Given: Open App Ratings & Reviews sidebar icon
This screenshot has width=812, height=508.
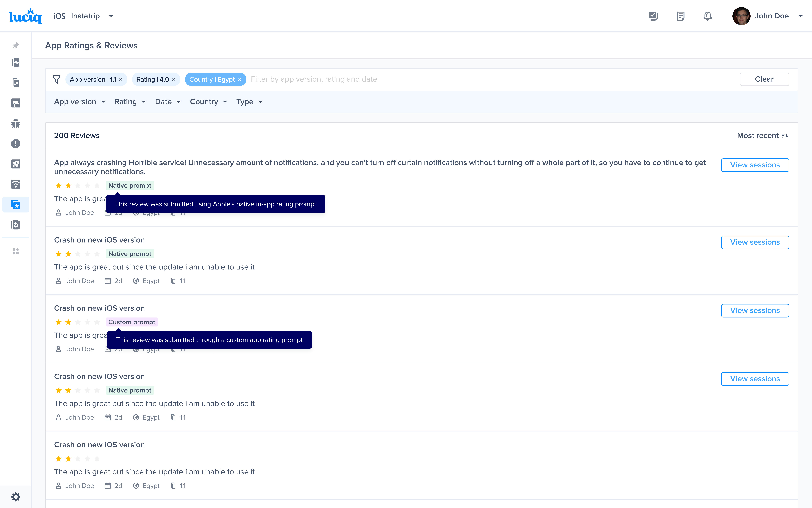Looking at the screenshot, I should (x=16, y=205).
